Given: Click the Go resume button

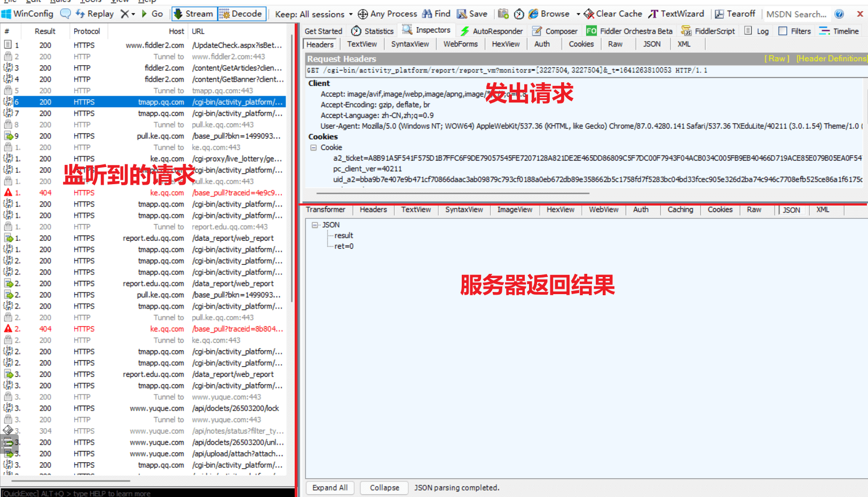Looking at the screenshot, I should (152, 14).
